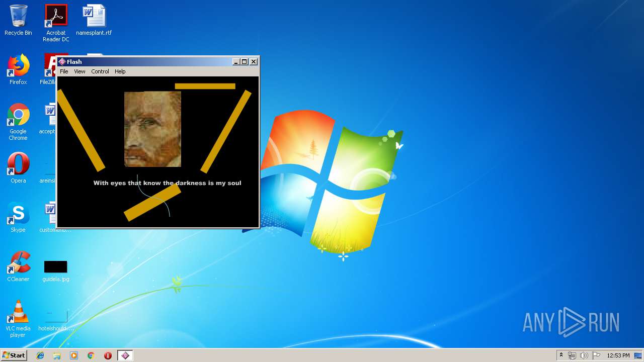Open the volume speaker tray icon
Image resolution: width=644 pixels, height=362 pixels.
click(x=584, y=355)
